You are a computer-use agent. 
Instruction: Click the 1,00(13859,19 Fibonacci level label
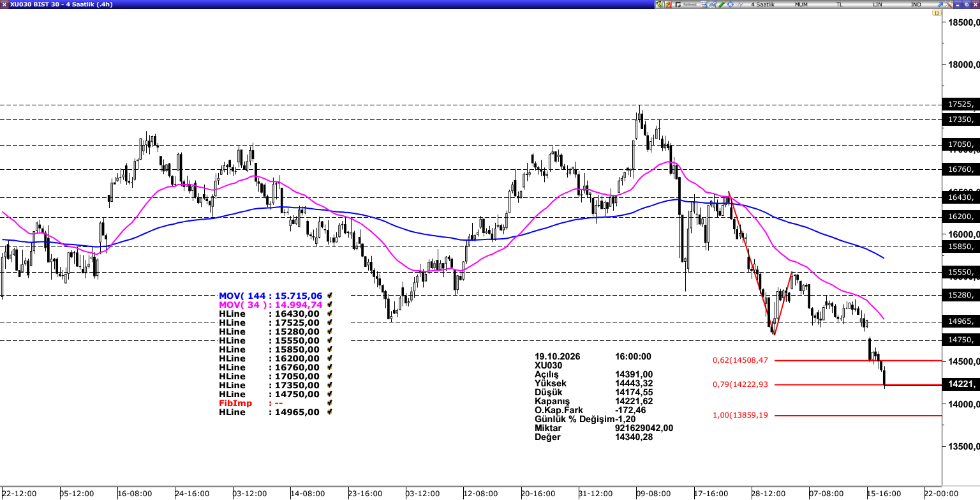[740, 414]
